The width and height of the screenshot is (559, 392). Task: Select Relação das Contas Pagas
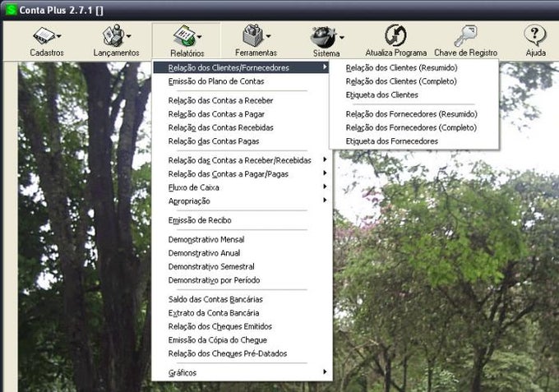click(214, 141)
